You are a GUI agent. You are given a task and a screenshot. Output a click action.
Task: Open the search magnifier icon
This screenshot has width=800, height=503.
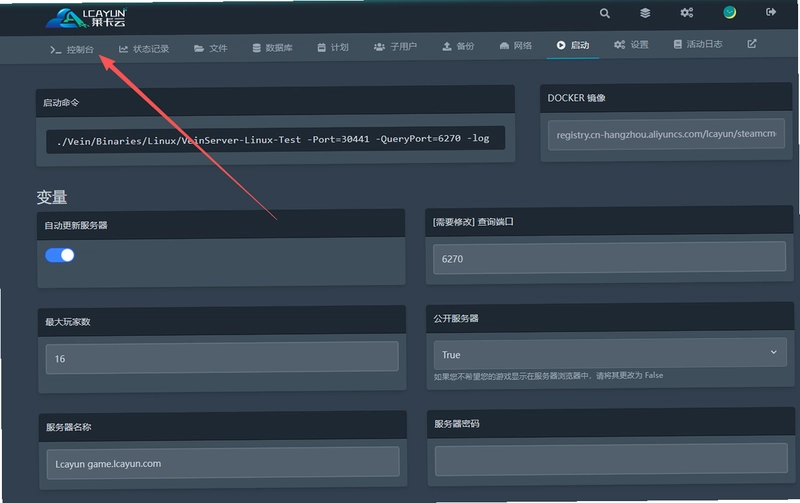(605, 13)
